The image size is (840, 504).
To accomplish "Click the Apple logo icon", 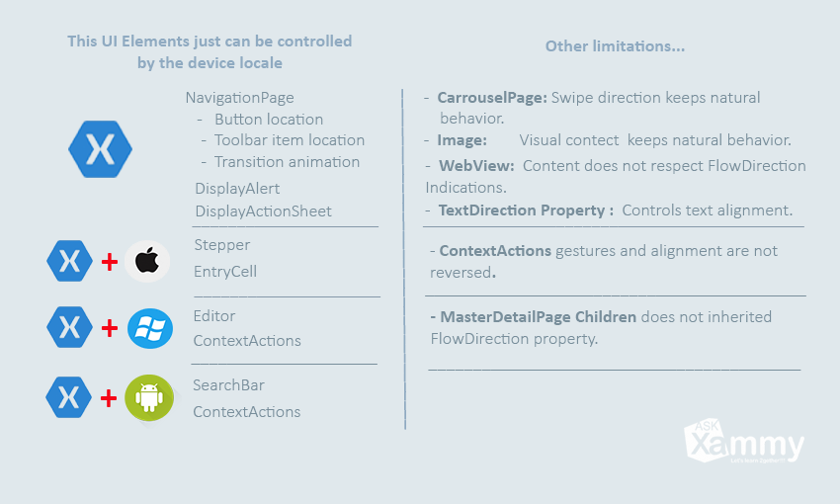I will [147, 261].
